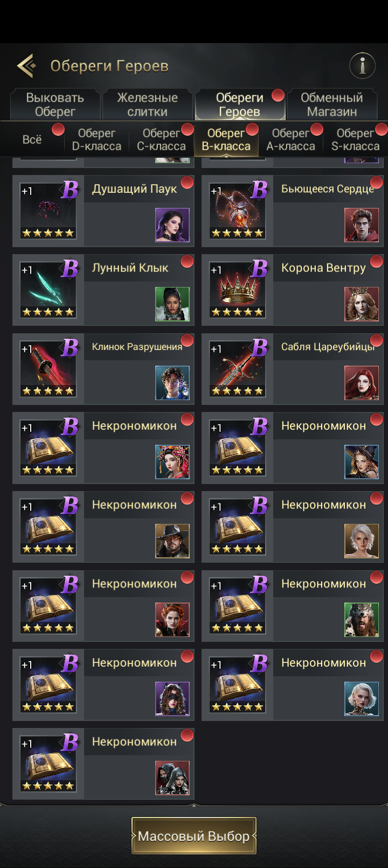
Task: Tap the Клинок Разрушения blade icon
Action: (x=48, y=369)
